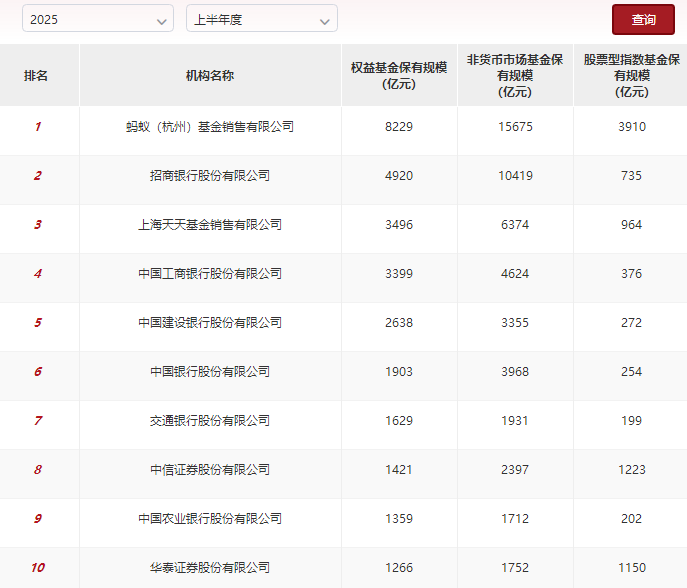Open 中国农业银行股份有限公司 entry
This screenshot has width=687, height=588.
click(x=210, y=519)
